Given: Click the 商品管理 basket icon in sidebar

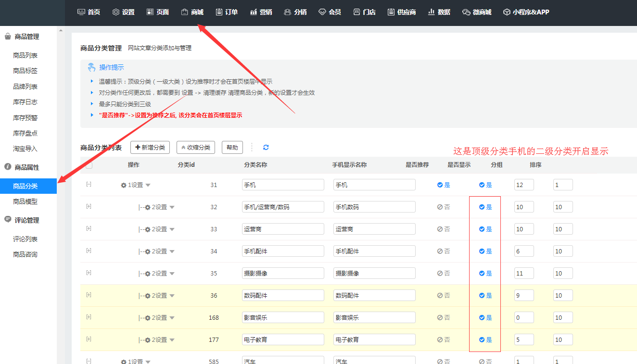Looking at the screenshot, I should (x=8, y=37).
